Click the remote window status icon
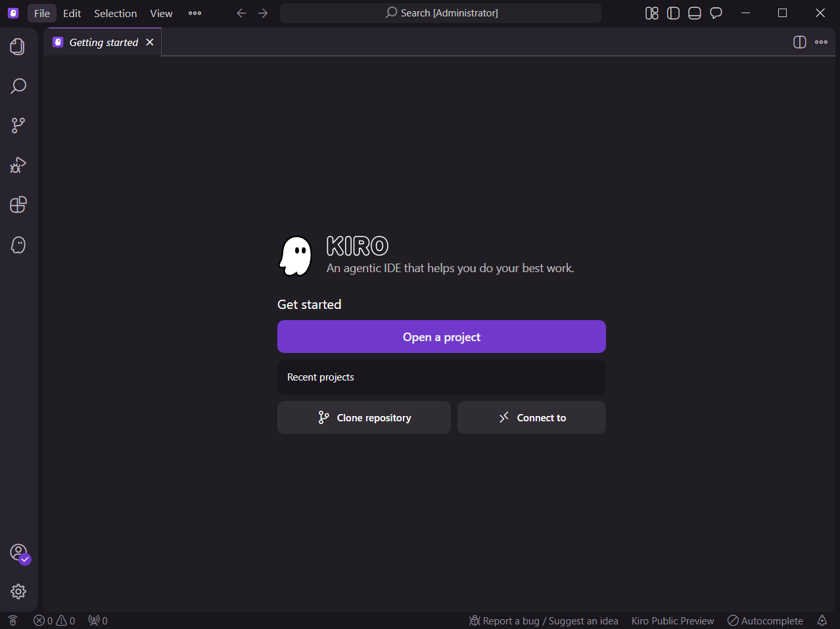 coord(12,620)
